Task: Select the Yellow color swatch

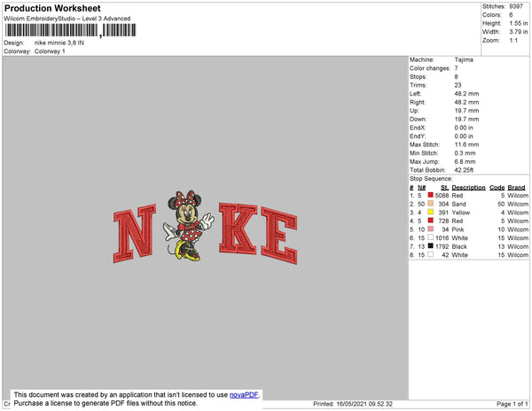Action: point(431,212)
